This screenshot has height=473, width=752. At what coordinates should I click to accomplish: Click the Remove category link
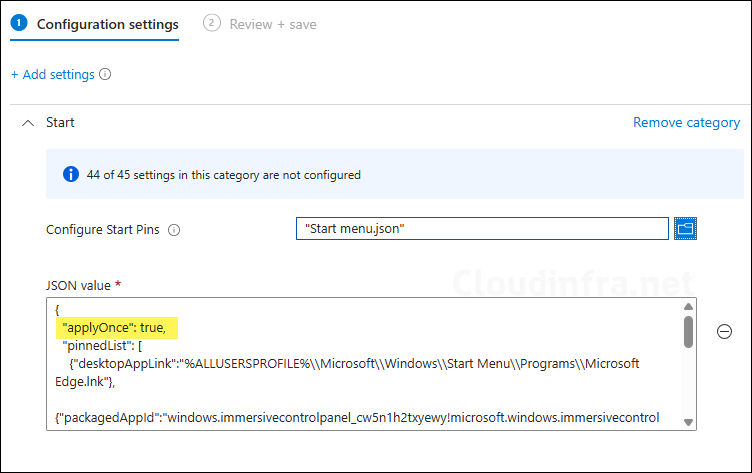point(686,122)
